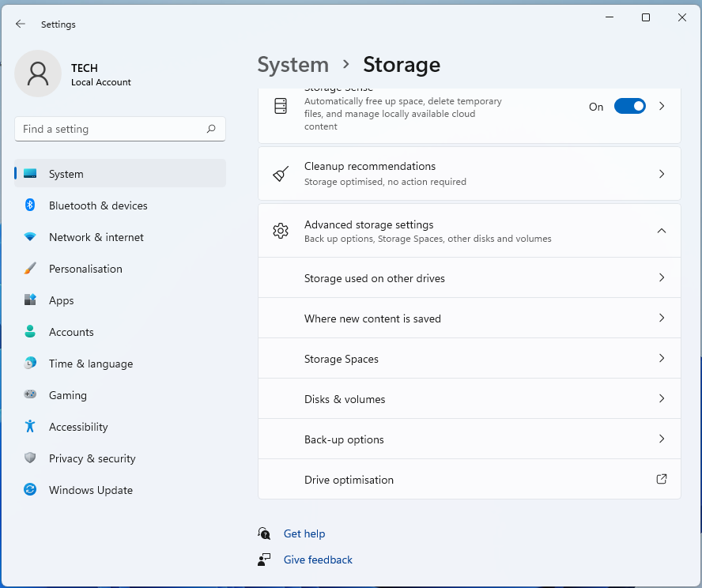Click the Windows Update icon

point(30,490)
